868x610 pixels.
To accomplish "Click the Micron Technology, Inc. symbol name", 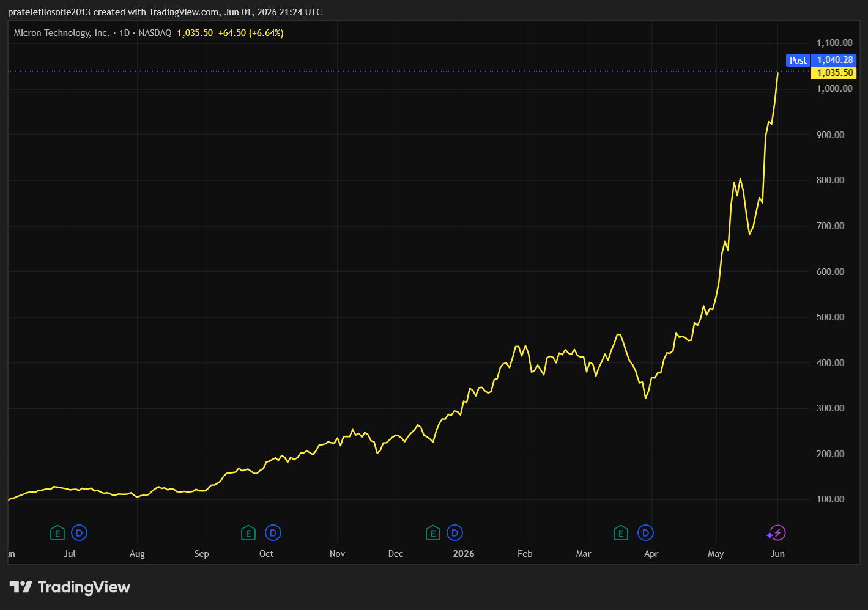I will (62, 33).
